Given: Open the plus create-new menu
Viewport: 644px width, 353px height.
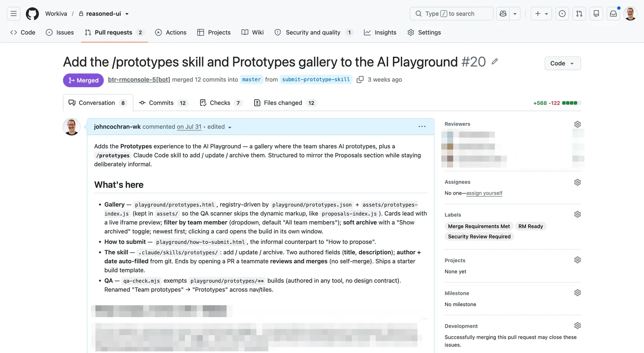Looking at the screenshot, I should coord(541,14).
